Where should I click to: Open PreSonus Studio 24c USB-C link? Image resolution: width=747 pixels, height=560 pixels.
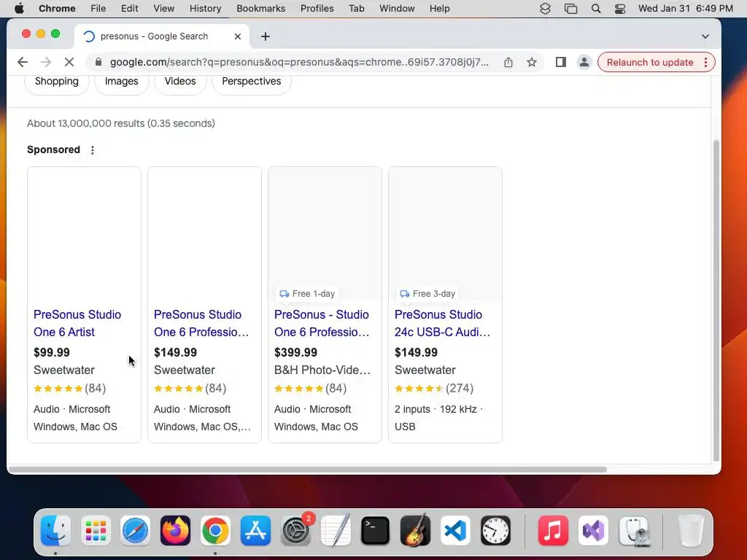coord(442,323)
